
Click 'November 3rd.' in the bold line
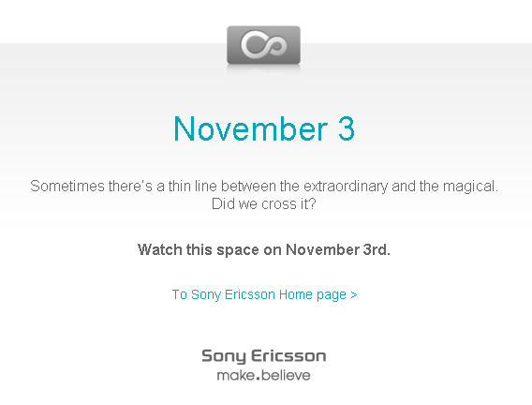(x=338, y=250)
